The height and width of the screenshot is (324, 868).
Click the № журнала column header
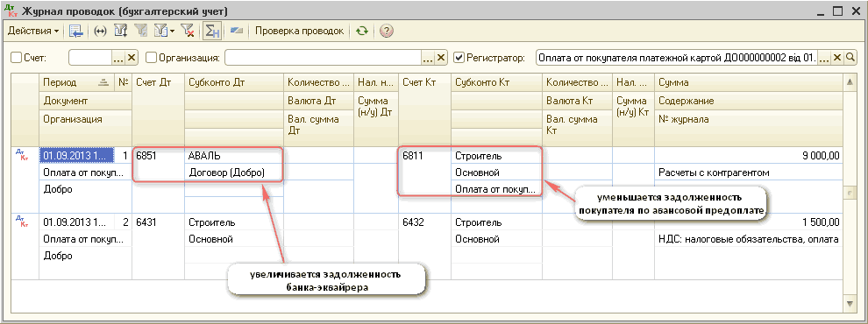pos(749,128)
